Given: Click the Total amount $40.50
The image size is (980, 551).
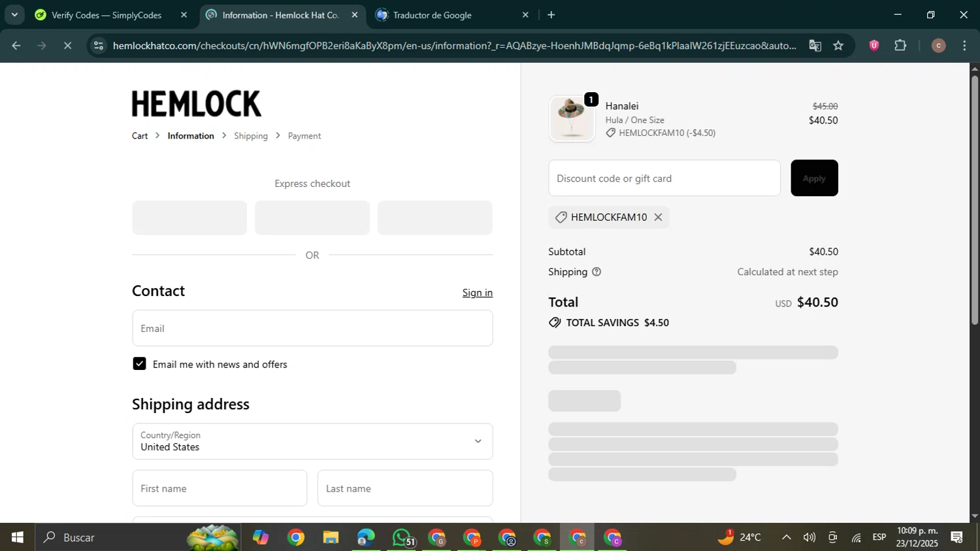Looking at the screenshot, I should tap(817, 302).
